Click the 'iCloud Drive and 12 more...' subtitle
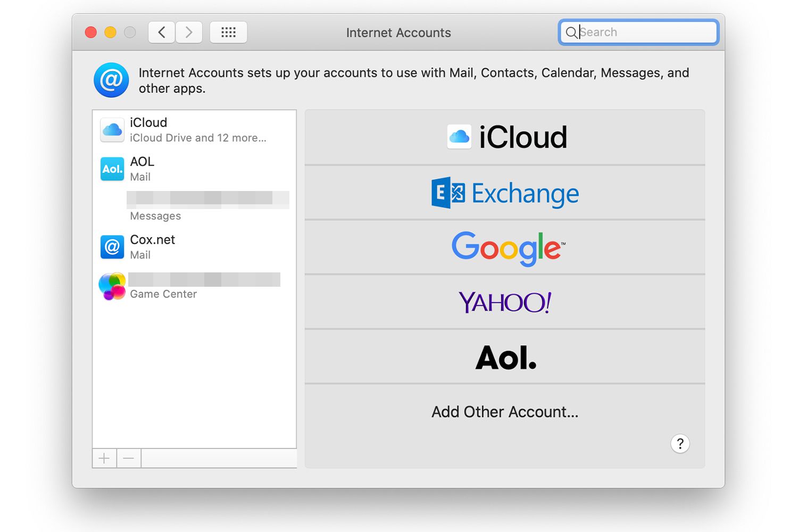The height and width of the screenshot is (532, 798). [198, 138]
